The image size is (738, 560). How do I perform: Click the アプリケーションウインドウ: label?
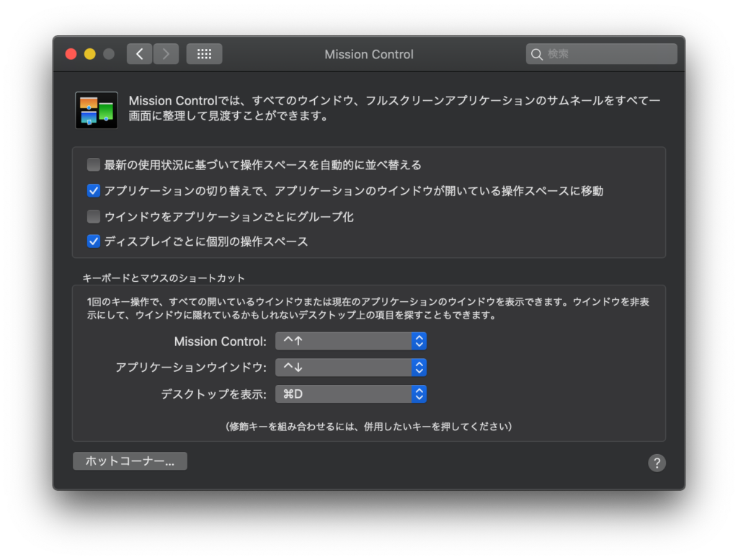pos(191,368)
